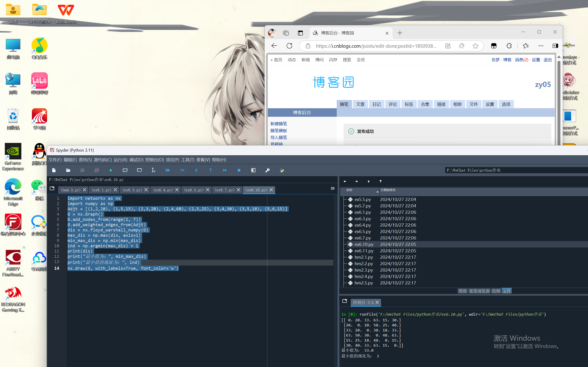Viewport: 588px width, 367px height.
Task: Open the PYTHONPATH manager Python icon
Action: click(x=282, y=170)
